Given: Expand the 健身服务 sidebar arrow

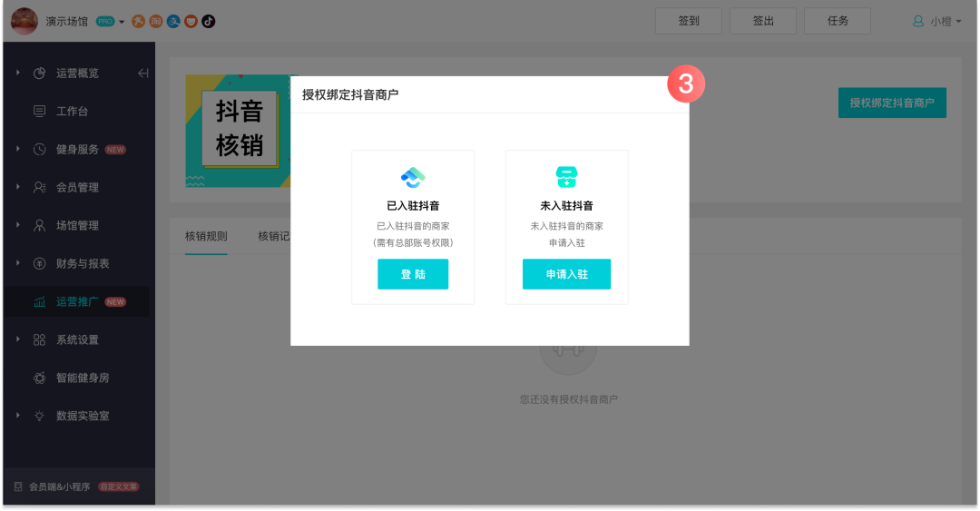Looking at the screenshot, I should (17, 149).
